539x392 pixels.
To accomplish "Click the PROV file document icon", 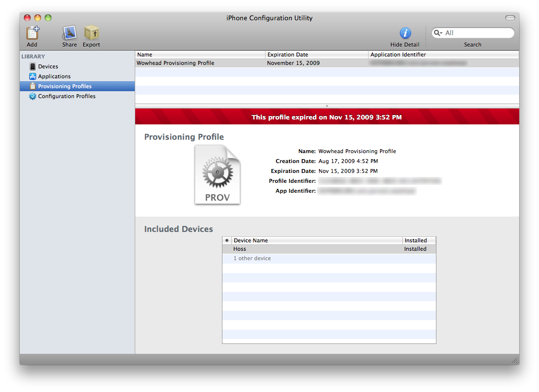I will (x=217, y=175).
